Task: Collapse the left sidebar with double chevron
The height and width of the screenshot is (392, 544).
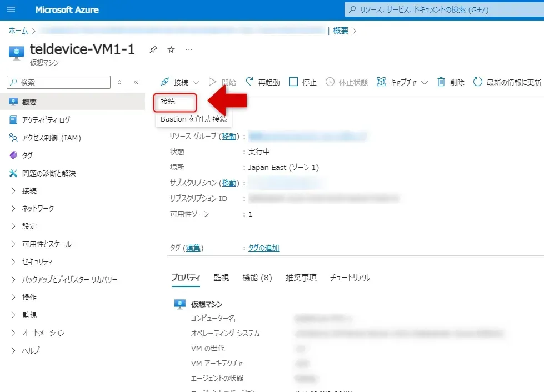Action: [136, 82]
